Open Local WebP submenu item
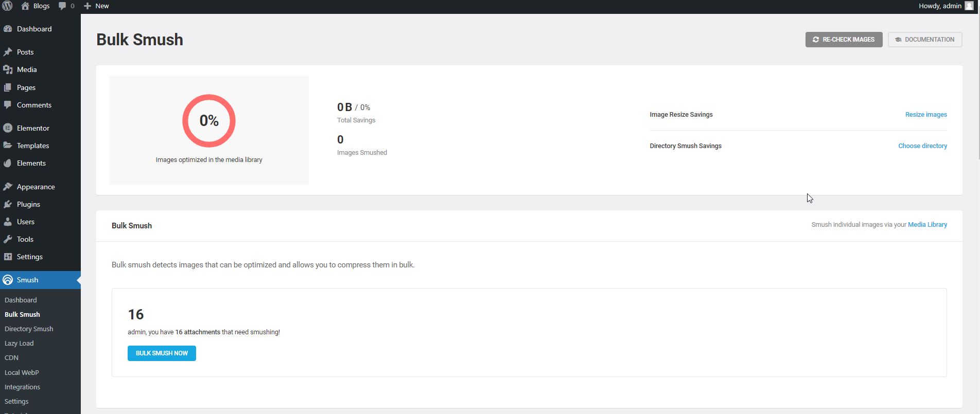This screenshot has height=414, width=980. point(22,372)
